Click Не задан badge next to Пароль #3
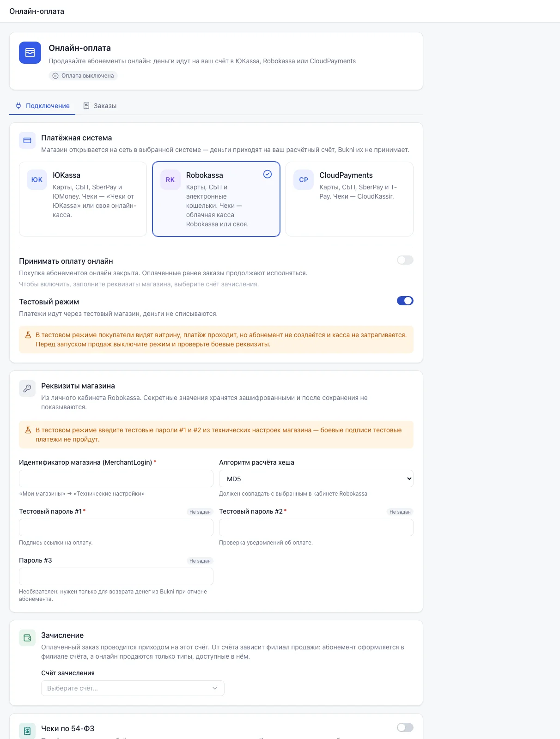Image resolution: width=560 pixels, height=739 pixels. point(200,561)
